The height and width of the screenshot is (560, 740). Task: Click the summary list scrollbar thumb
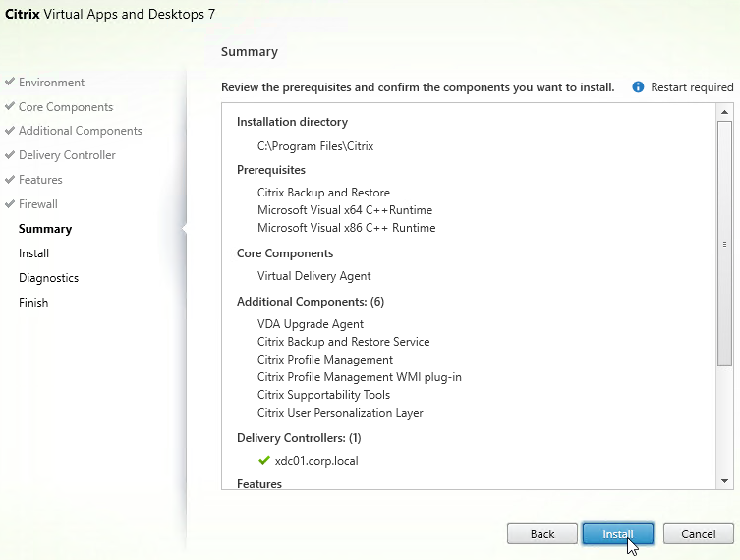point(724,244)
